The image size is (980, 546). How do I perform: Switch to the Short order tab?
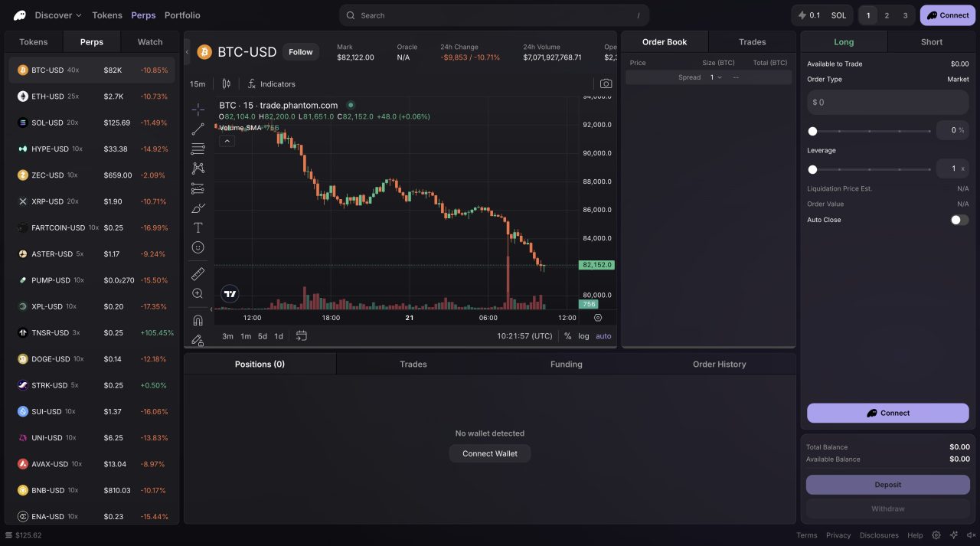pos(932,42)
